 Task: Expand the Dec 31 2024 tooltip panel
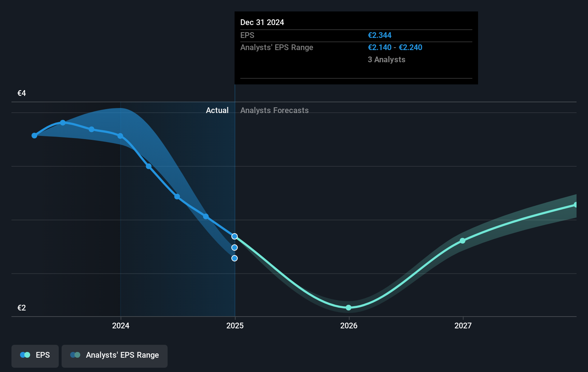(356, 48)
